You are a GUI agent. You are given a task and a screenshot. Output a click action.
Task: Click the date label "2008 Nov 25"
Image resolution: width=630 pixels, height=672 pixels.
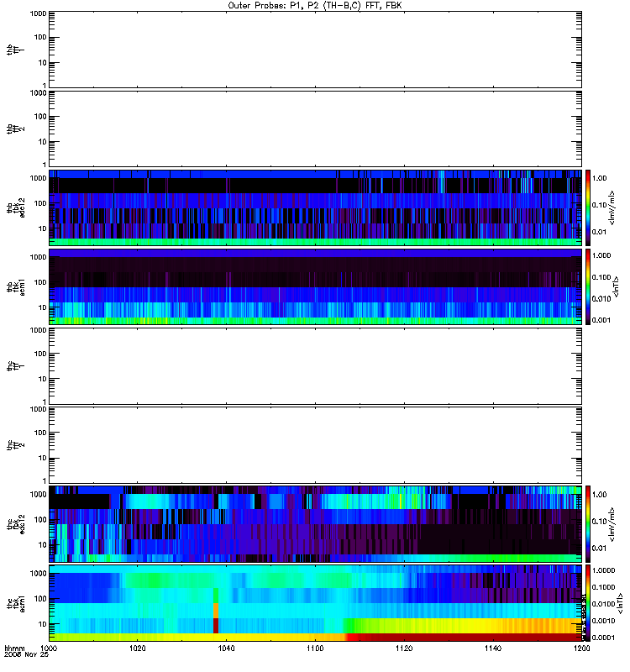click(27, 655)
